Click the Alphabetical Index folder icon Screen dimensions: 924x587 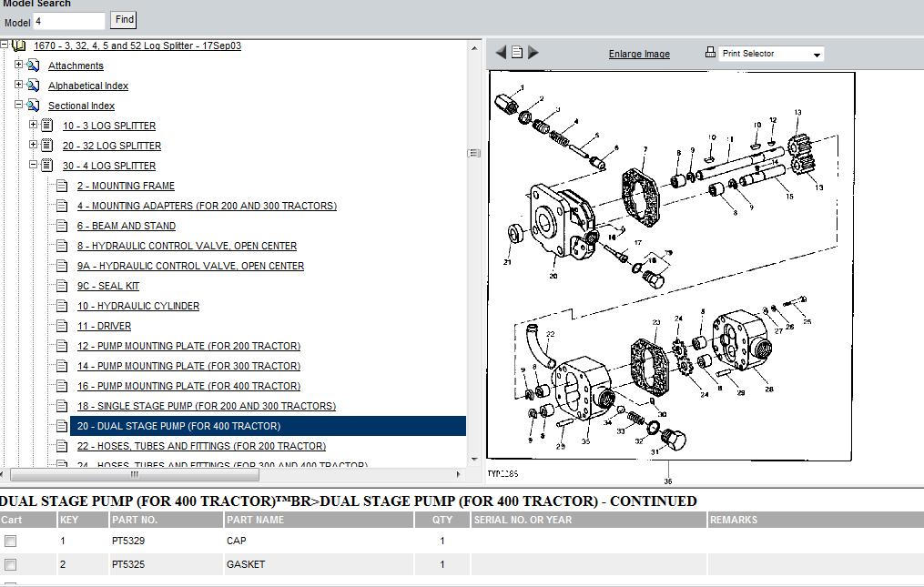coord(34,86)
